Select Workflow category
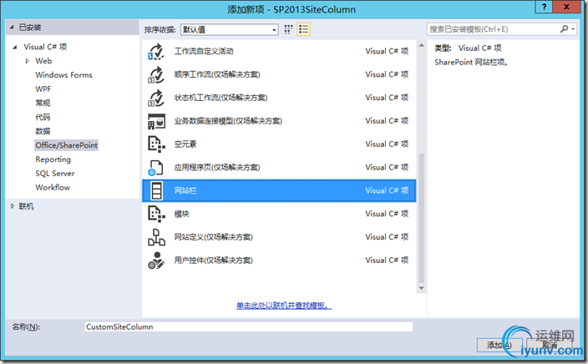588x364 pixels. pyautogui.click(x=53, y=188)
